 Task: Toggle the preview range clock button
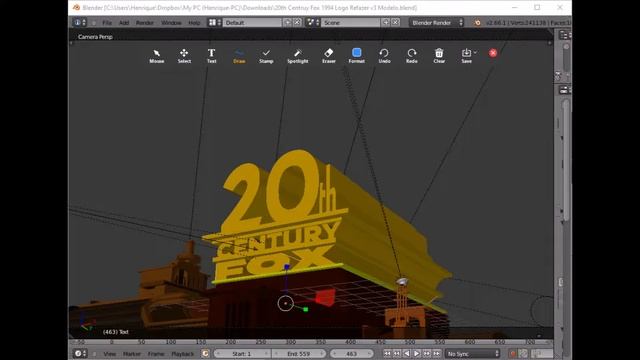[205, 353]
